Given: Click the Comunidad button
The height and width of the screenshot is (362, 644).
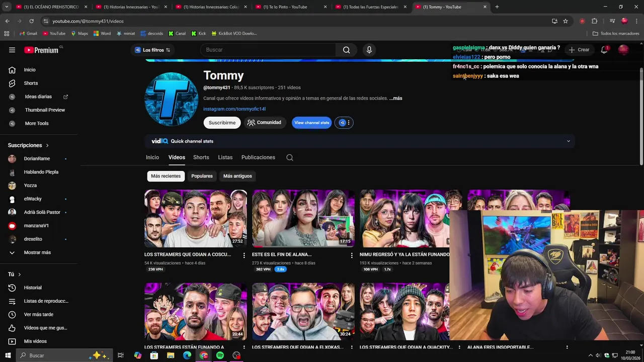Looking at the screenshot, I should click(265, 123).
